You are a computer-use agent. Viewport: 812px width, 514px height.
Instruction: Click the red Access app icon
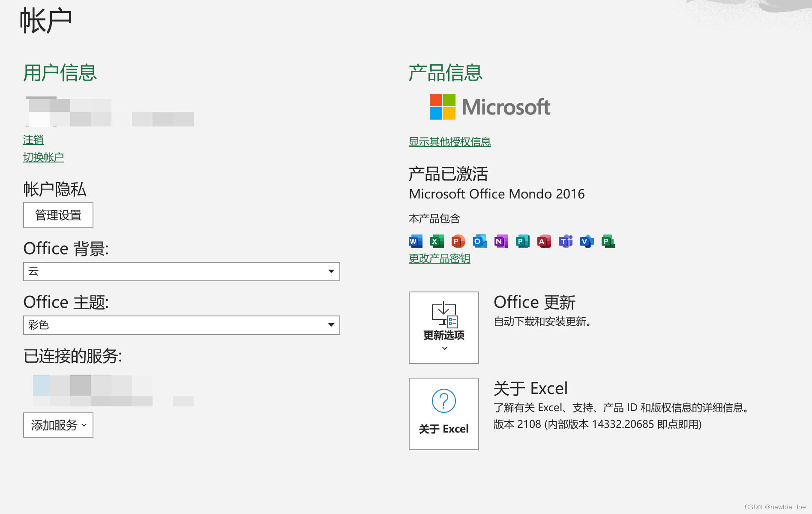pos(544,241)
